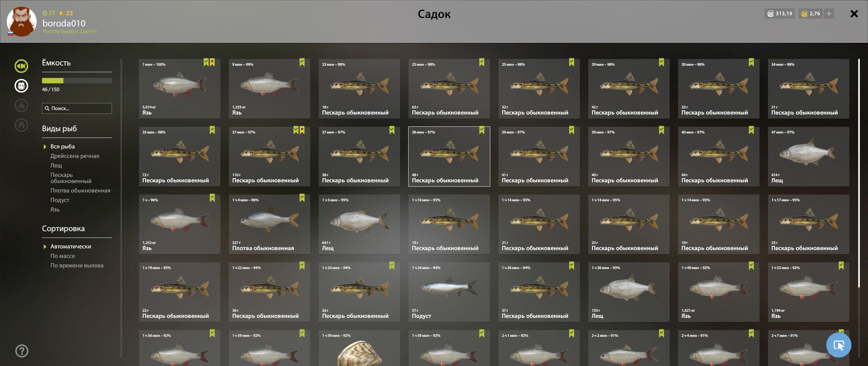Viewport: 868px width, 366px height.
Task: Filter by Пескарь обыкновенный species
Action: (x=71, y=178)
